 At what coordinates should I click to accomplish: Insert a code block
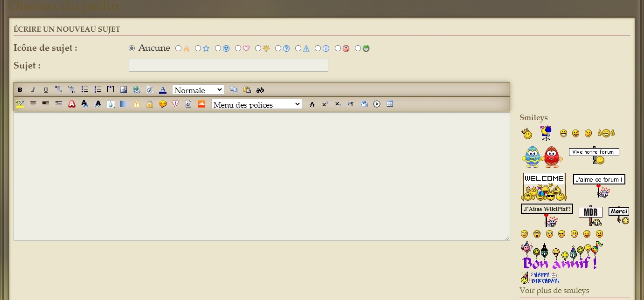pos(72,89)
